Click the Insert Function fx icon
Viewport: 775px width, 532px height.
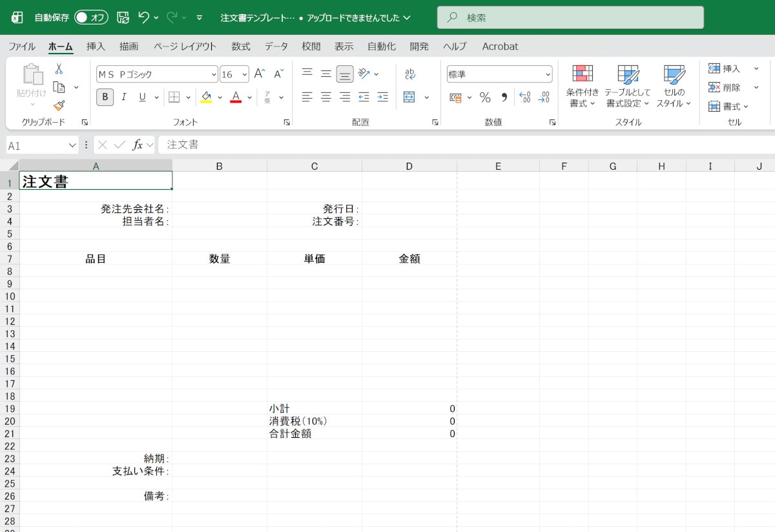[138, 145]
